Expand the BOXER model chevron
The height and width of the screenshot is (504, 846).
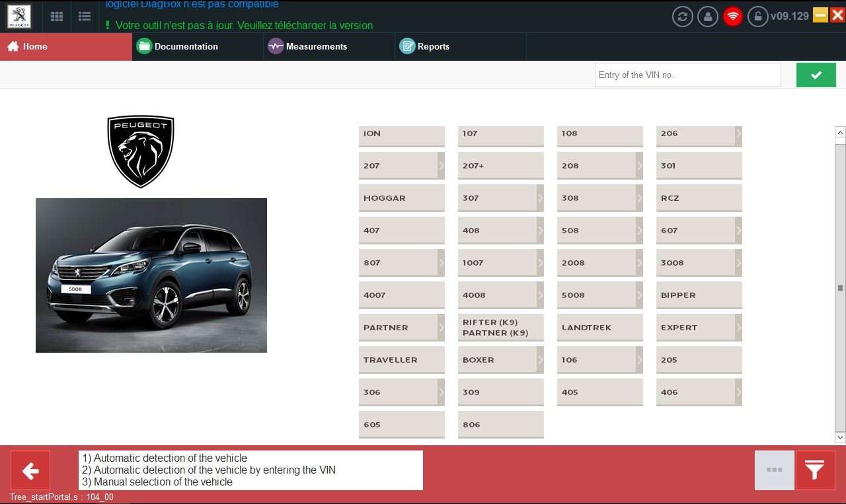pos(540,360)
